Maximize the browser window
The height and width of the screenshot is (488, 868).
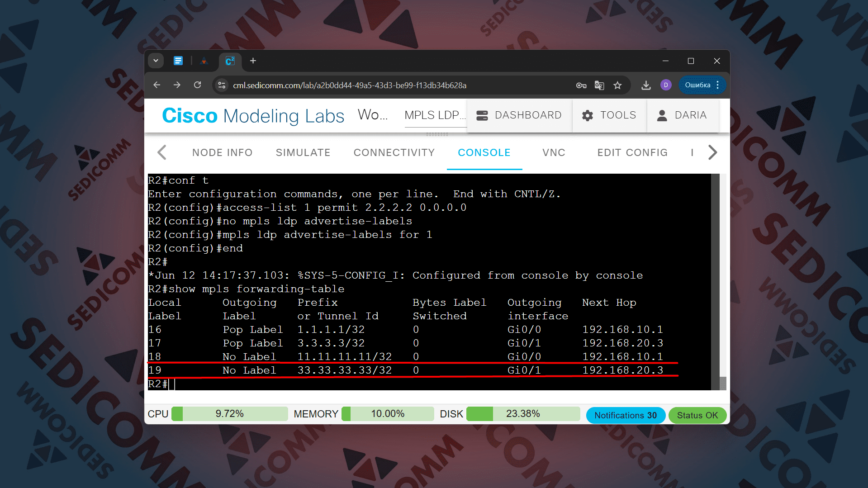click(x=691, y=61)
